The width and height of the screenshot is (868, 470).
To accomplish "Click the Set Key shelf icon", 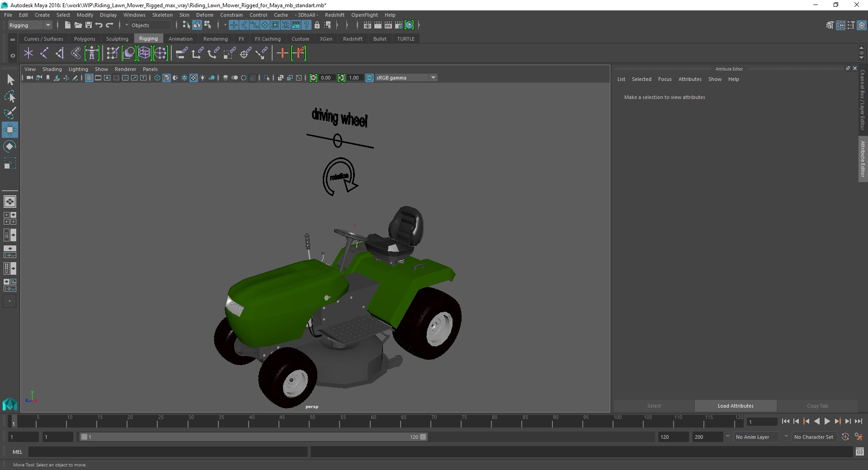I will pos(282,53).
